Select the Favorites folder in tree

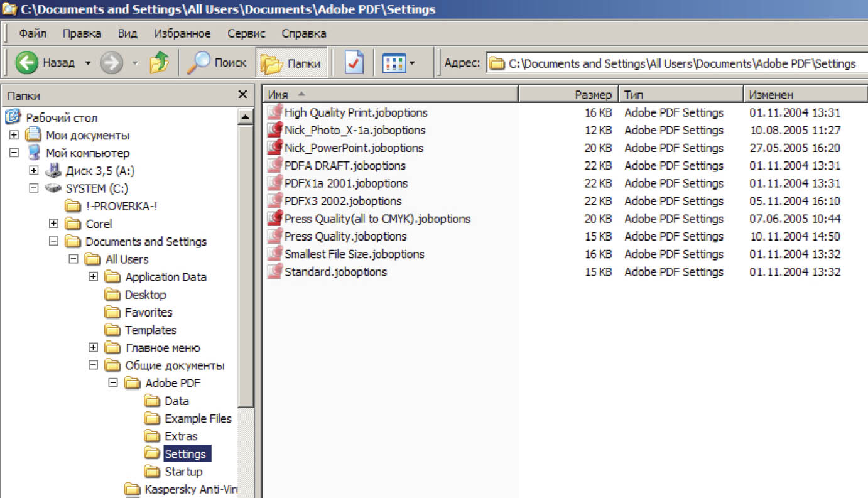[138, 312]
